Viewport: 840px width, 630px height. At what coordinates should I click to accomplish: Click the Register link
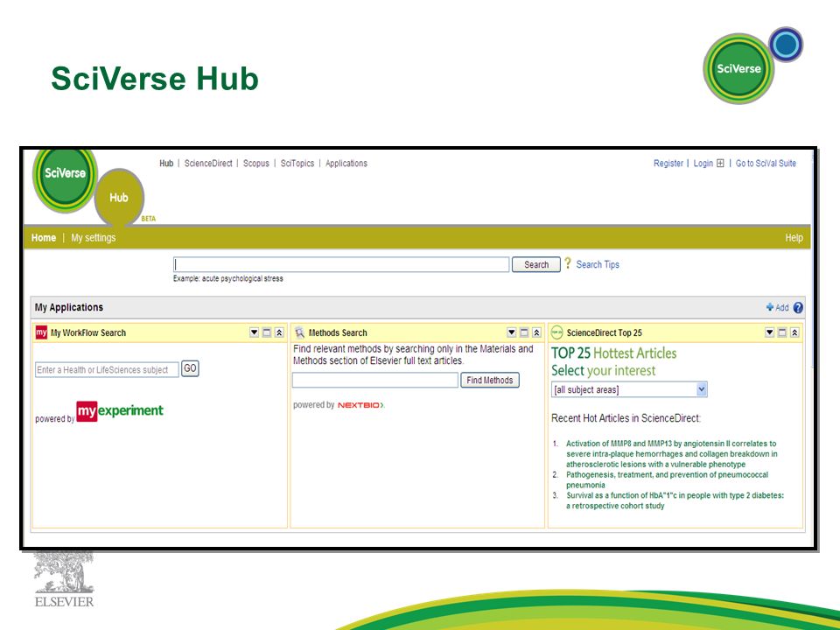pyautogui.click(x=668, y=164)
